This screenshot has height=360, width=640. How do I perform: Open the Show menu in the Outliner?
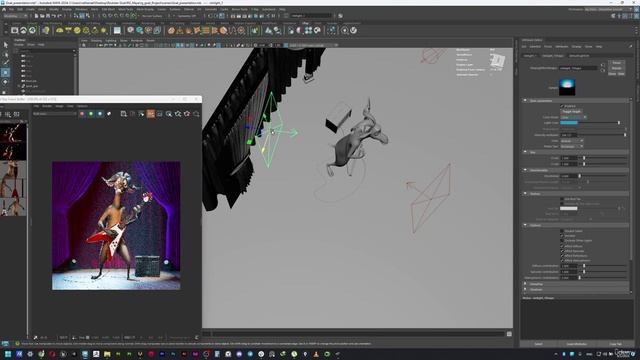(31, 44)
